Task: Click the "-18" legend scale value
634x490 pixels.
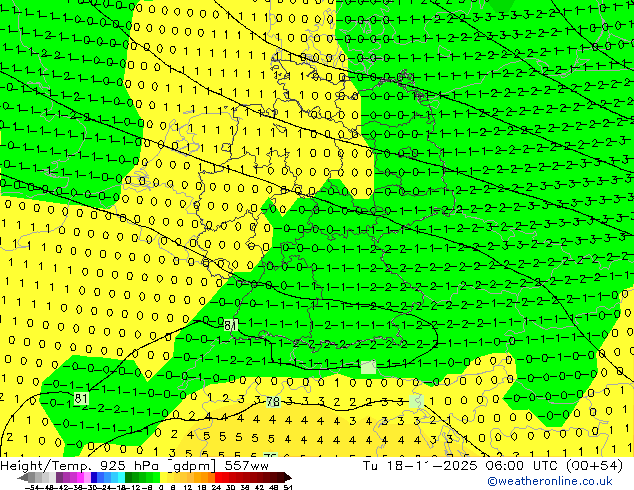Action: click(120, 488)
